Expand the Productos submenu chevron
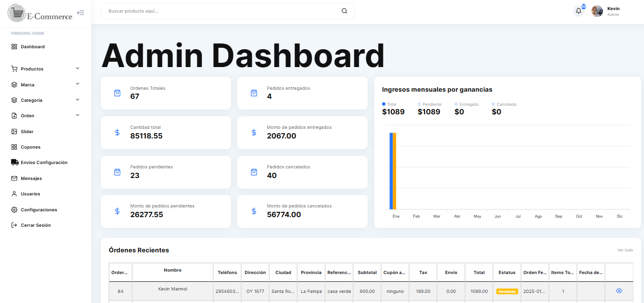The image size is (644, 303). [x=78, y=69]
